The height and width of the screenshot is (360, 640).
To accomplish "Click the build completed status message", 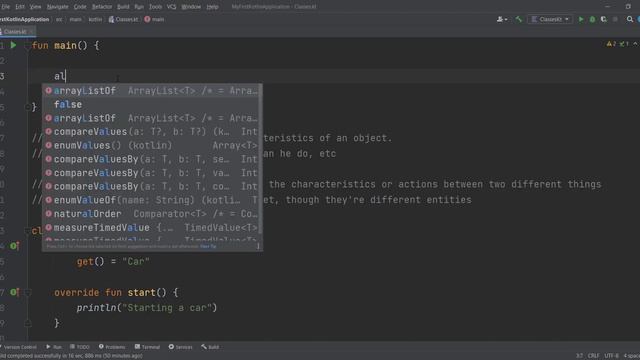I will click(x=71, y=356).
